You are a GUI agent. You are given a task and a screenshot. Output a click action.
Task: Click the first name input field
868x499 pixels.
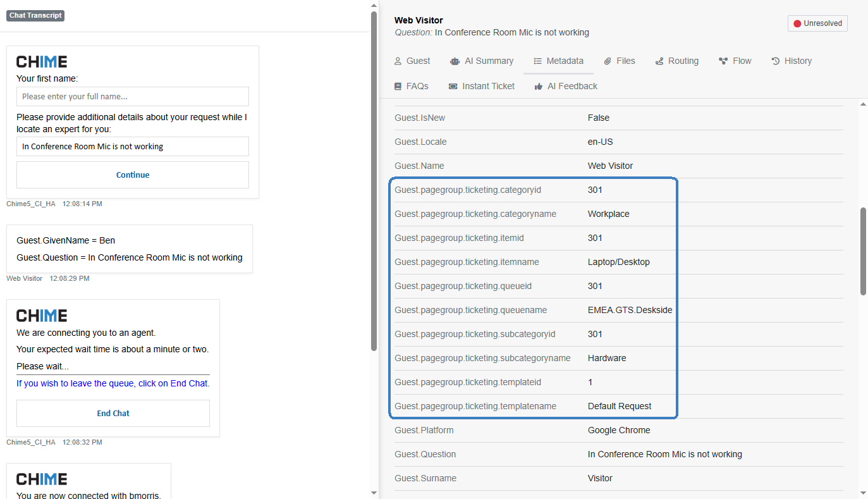click(x=133, y=97)
